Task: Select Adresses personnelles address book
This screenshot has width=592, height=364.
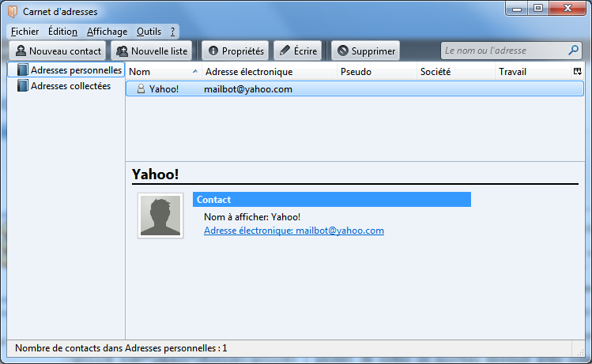Action: coord(66,70)
